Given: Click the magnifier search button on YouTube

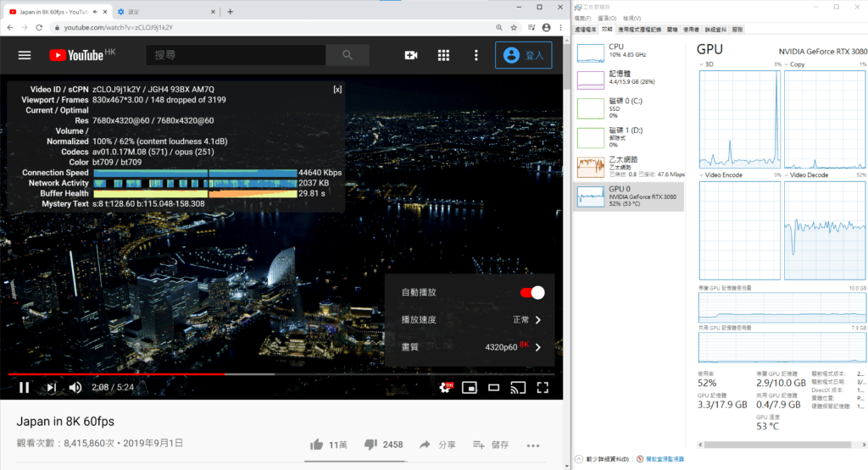Looking at the screenshot, I should click(347, 55).
